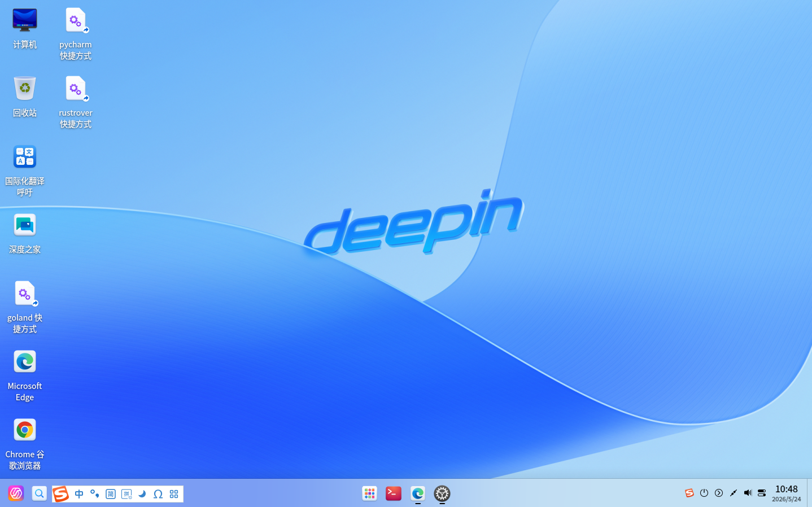Image resolution: width=812 pixels, height=507 pixels.
Task: Select the 深度之家 desktop icon
Action: click(25, 225)
